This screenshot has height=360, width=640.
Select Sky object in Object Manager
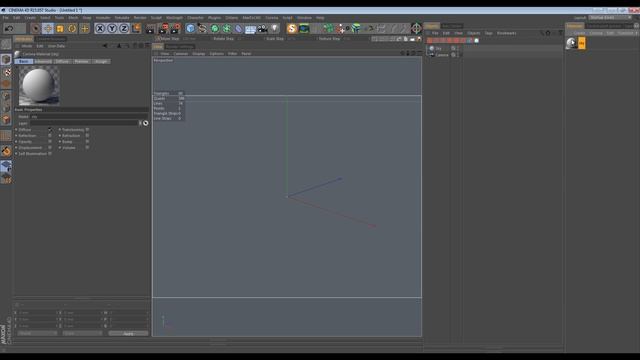(x=438, y=49)
